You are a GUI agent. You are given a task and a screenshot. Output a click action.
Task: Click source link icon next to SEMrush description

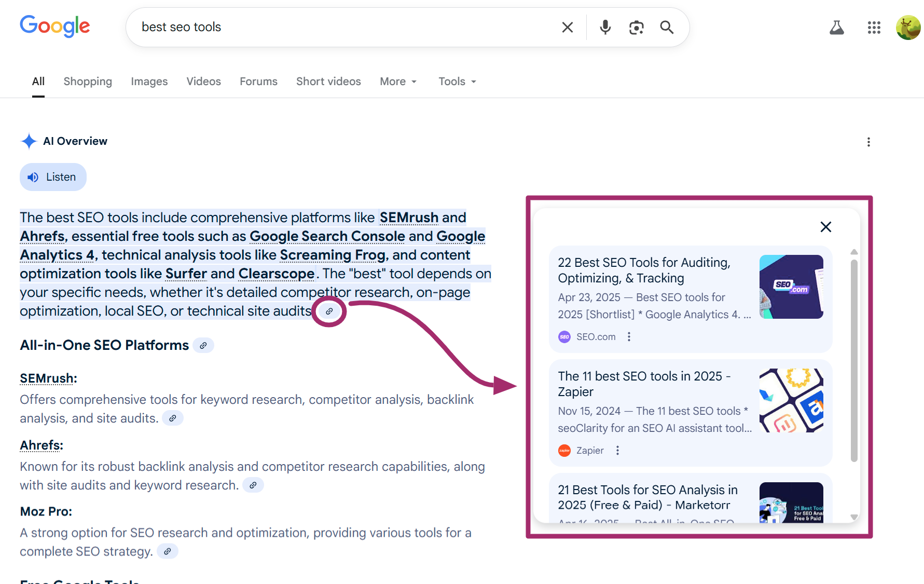pyautogui.click(x=173, y=418)
